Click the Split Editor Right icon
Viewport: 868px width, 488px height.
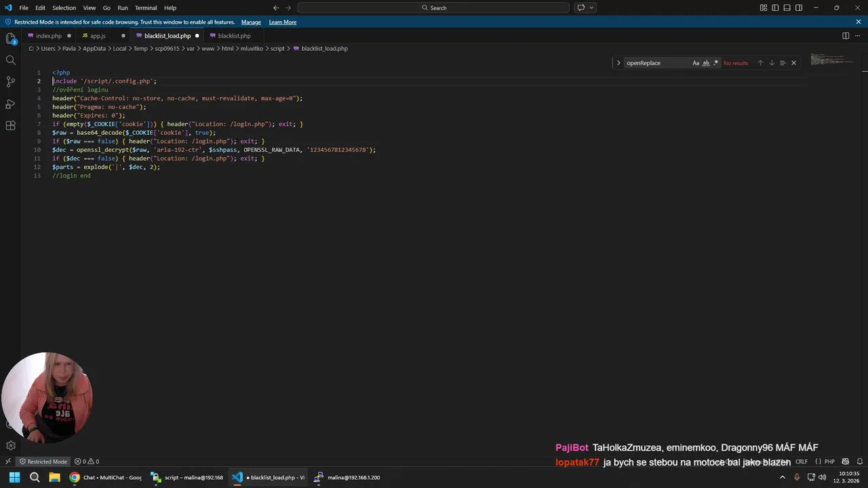[x=846, y=35]
